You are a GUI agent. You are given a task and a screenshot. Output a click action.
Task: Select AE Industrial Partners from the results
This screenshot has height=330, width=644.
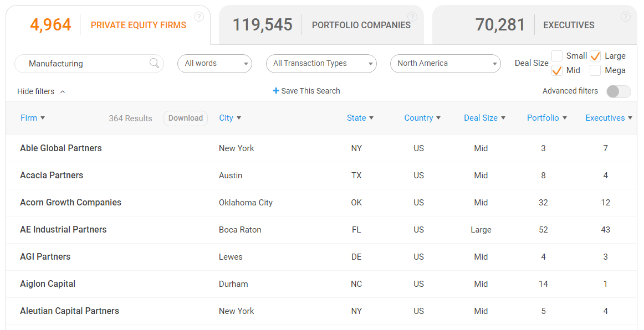(63, 229)
